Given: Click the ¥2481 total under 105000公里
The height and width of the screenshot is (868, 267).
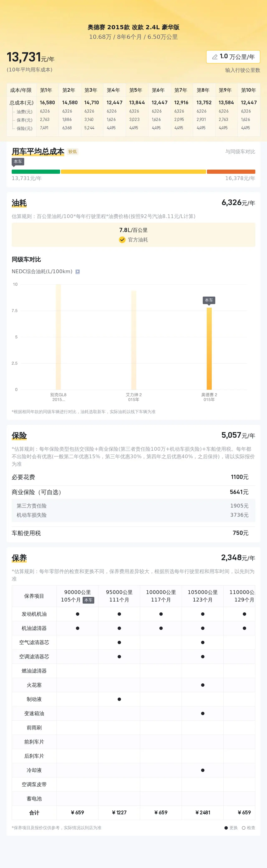Looking at the screenshot, I should pos(203,812).
